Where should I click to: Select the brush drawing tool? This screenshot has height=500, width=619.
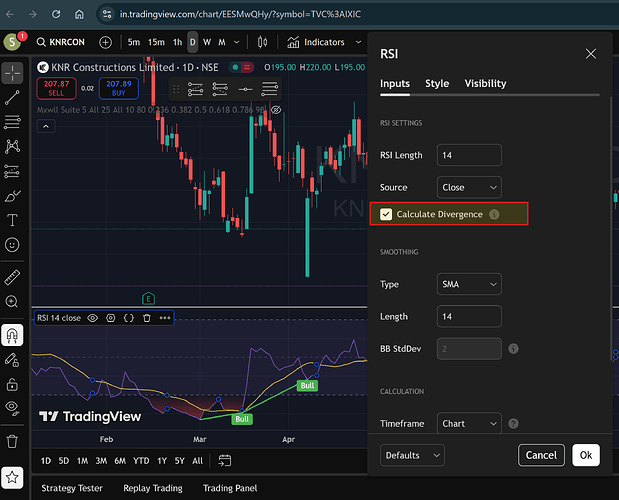coord(12,196)
